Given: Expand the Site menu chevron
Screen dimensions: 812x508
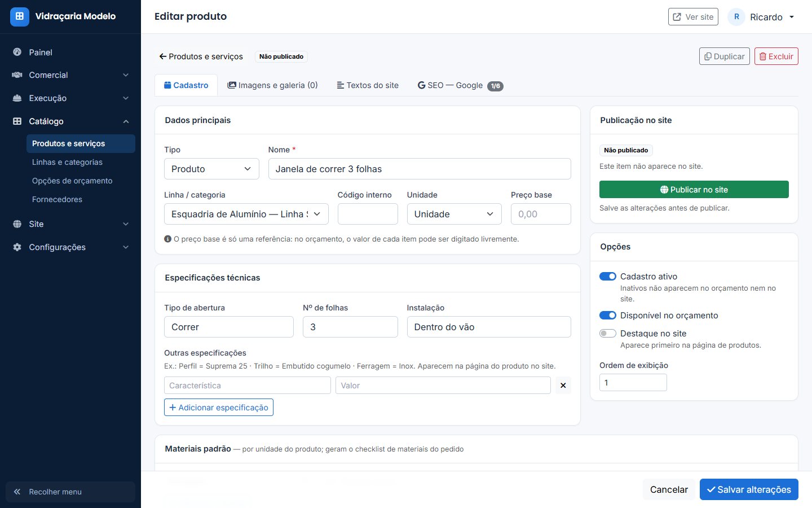Looking at the screenshot, I should click(x=126, y=224).
